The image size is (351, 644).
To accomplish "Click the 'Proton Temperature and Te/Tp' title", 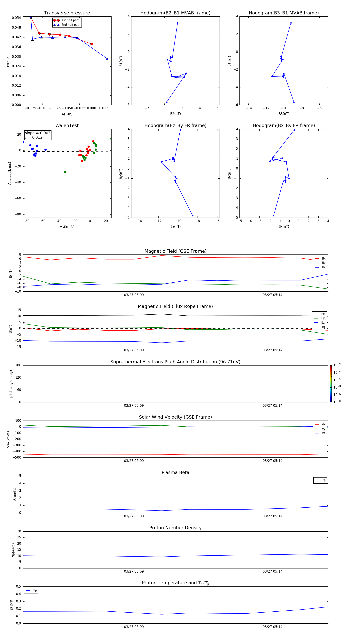I will tap(175, 583).
